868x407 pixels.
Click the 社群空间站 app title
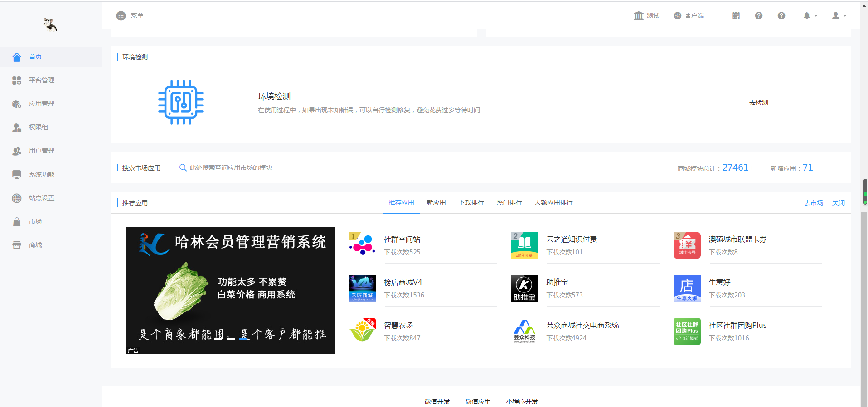pos(402,239)
